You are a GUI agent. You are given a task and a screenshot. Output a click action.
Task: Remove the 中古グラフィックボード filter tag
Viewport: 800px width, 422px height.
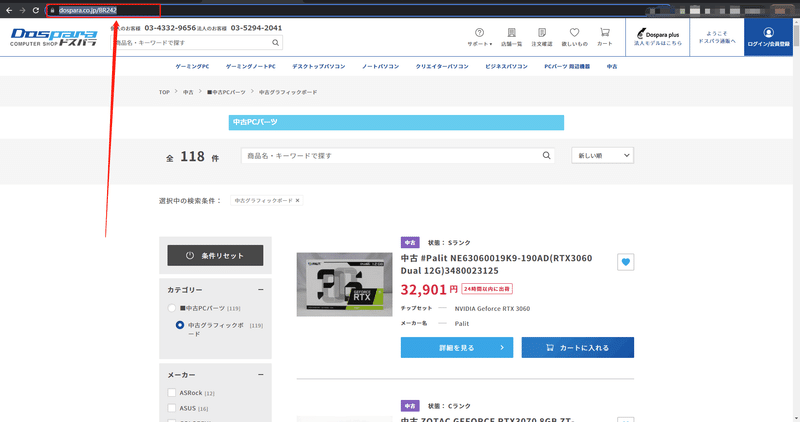click(297, 201)
